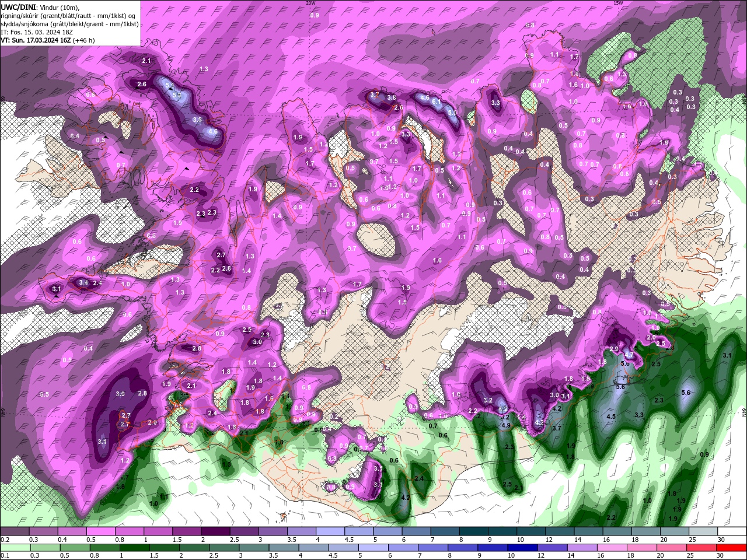Click the UWC/DINI title in header box

(19, 6)
